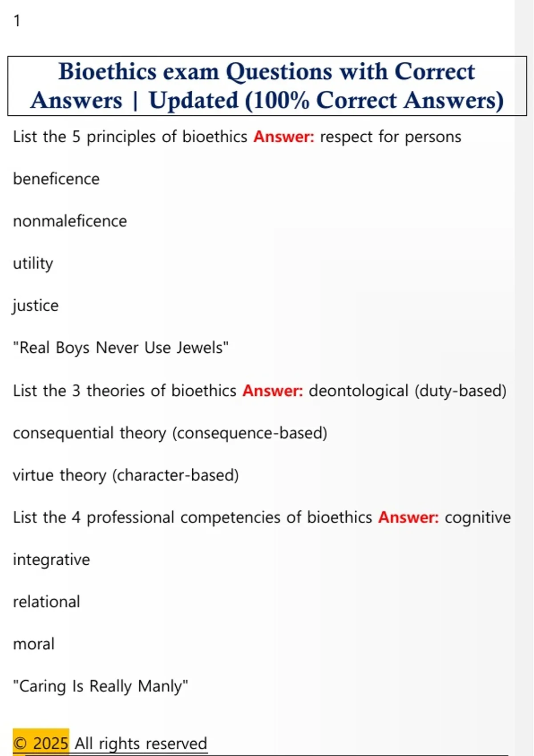This screenshot has width=534, height=756.
Task: Click the text "respect for persons"
Action: tap(390, 137)
